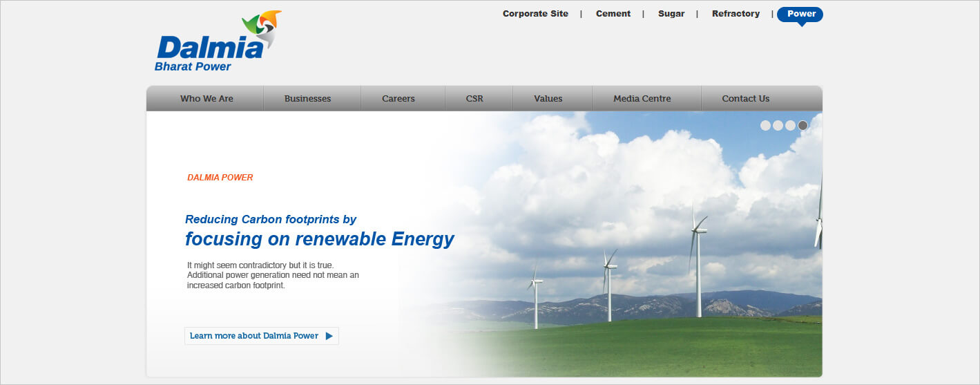Open the Sugar business link
Screen dimensions: 980x385
[671, 14]
